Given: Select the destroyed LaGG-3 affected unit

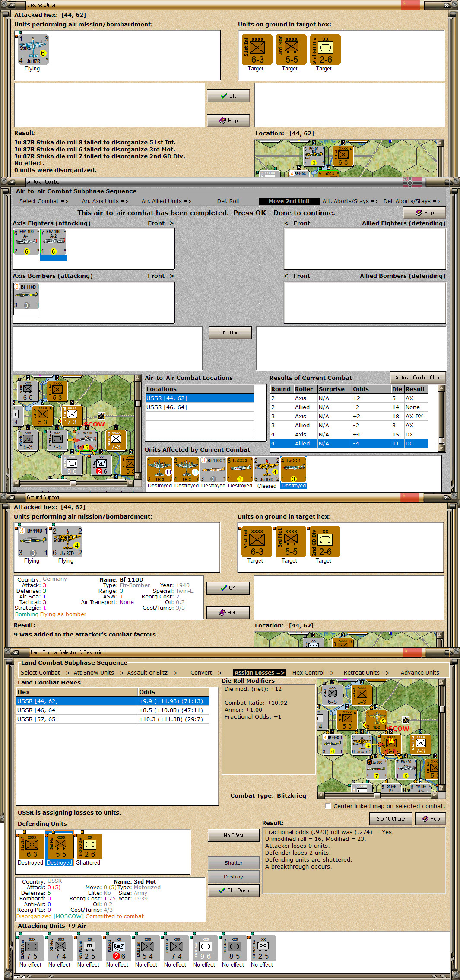Looking at the screenshot, I should point(240,470).
